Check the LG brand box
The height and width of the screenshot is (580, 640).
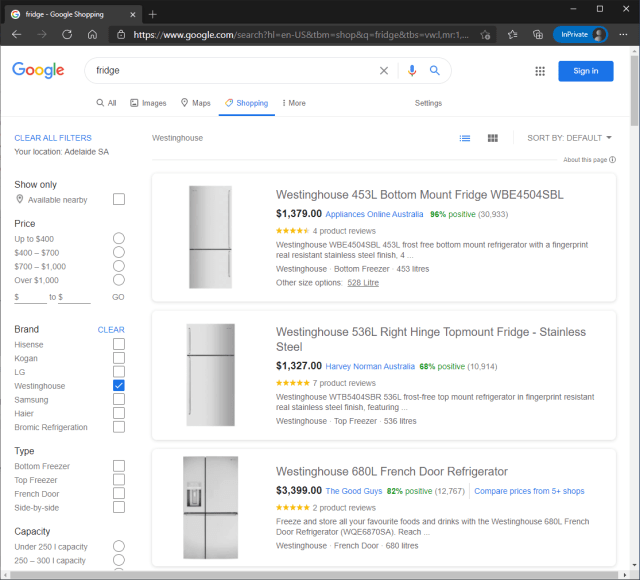pyautogui.click(x=119, y=372)
